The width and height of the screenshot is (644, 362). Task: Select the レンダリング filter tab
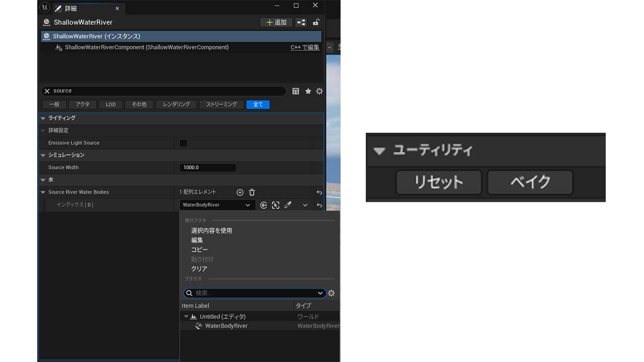[x=176, y=105]
